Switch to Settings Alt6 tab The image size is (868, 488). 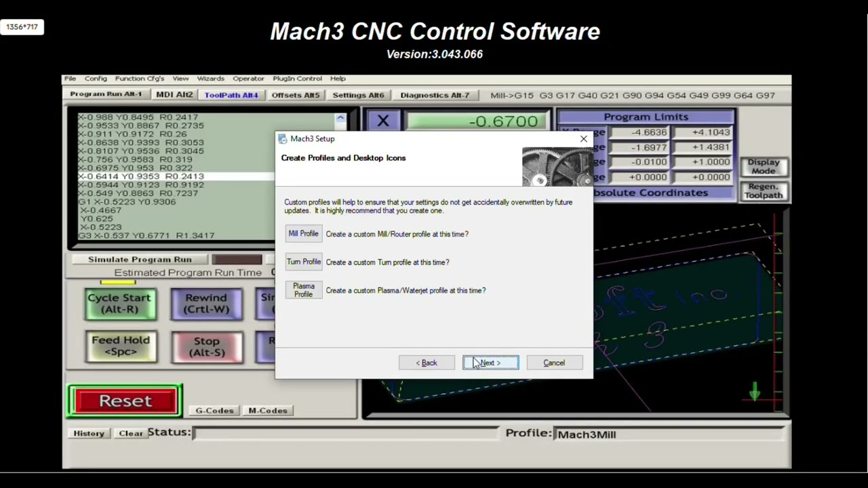[x=358, y=95]
